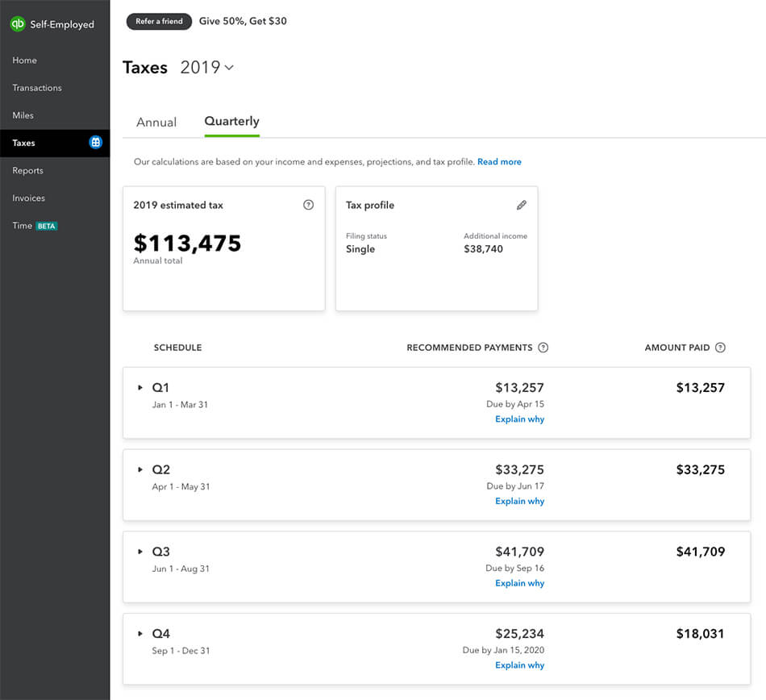
Task: Open the 2019 tax year dropdown
Action: coord(207,67)
